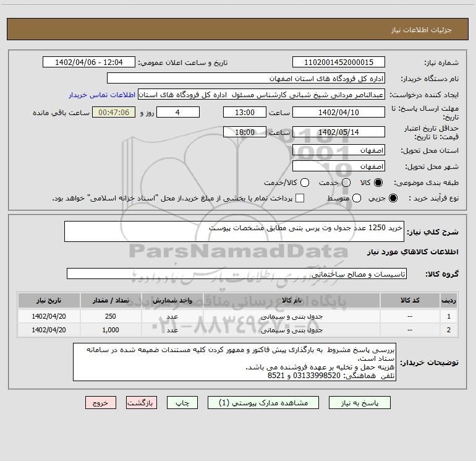Click the واحد شمارش column header
This screenshot has height=461, width=476.
(172, 301)
